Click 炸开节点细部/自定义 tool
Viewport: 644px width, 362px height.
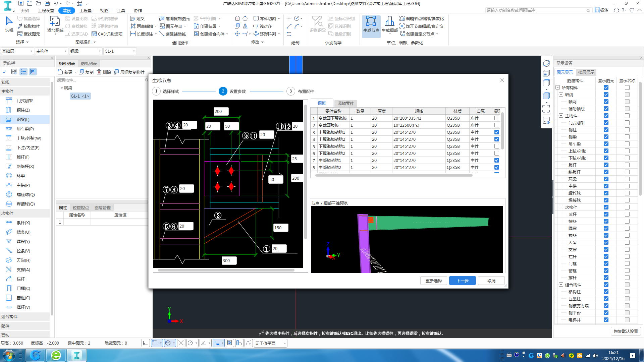[x=422, y=26]
